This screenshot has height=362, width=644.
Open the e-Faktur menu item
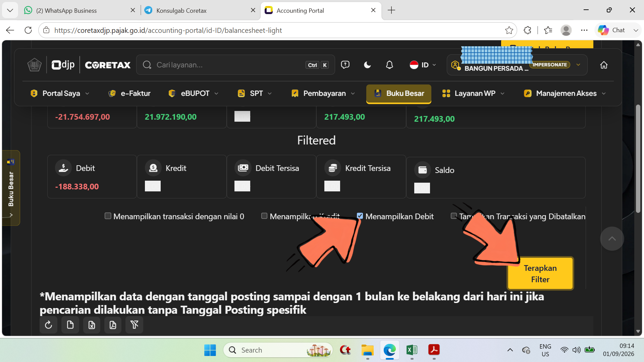(129, 94)
